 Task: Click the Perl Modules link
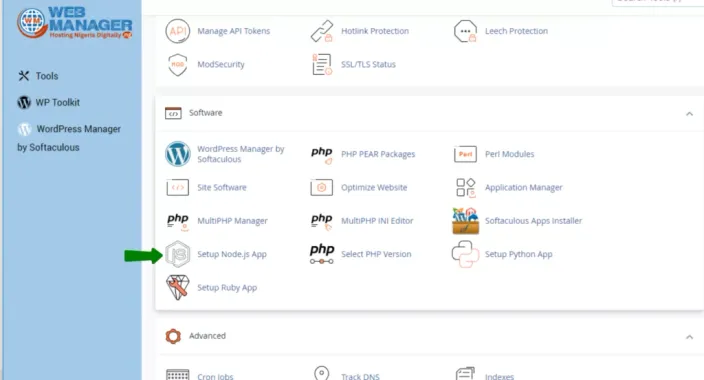[510, 154]
